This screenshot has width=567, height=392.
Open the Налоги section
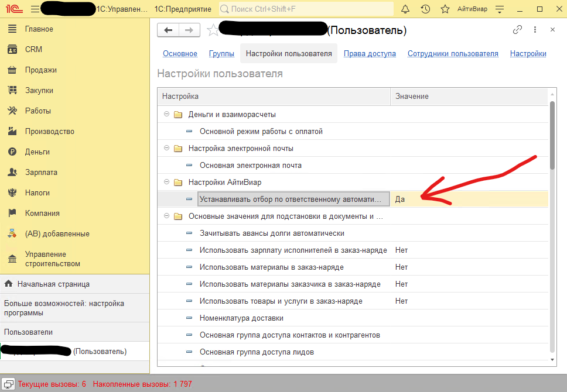click(37, 193)
